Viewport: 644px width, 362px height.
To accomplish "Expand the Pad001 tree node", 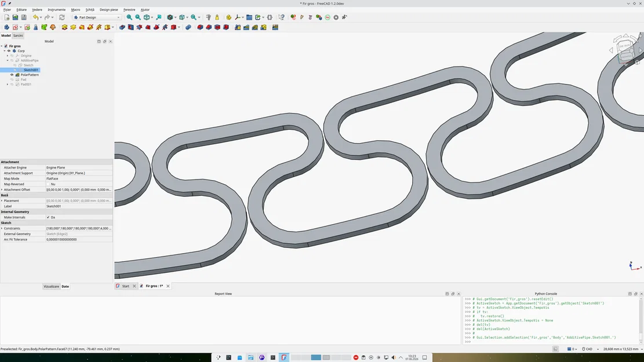I will (8, 85).
